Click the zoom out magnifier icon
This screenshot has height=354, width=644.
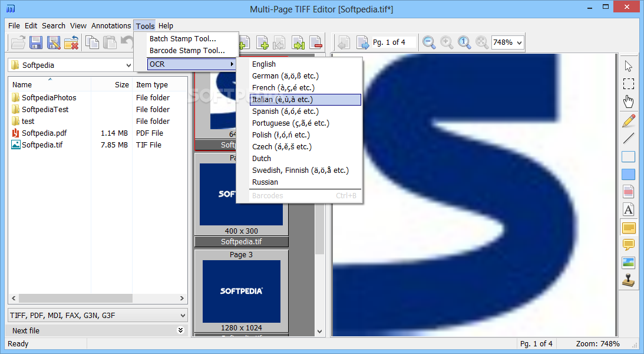point(429,42)
